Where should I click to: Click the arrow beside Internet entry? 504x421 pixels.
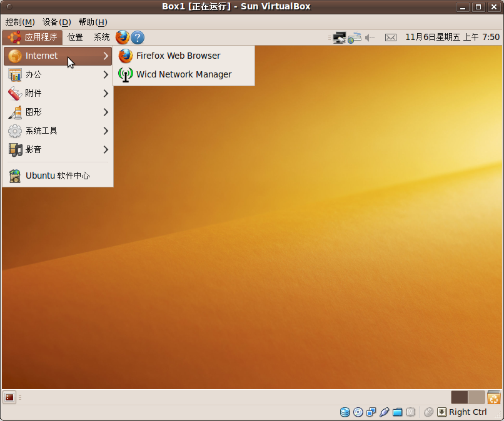(x=106, y=56)
